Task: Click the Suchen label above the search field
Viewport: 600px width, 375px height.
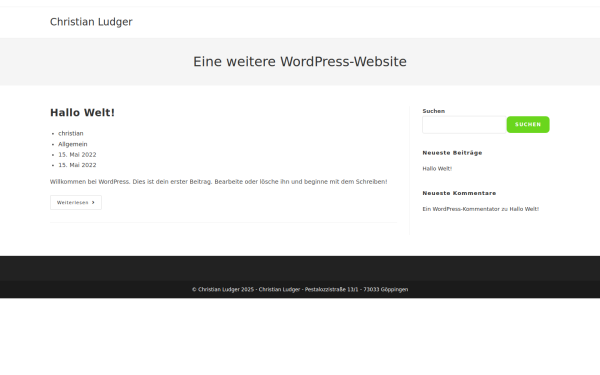Action: (434, 111)
